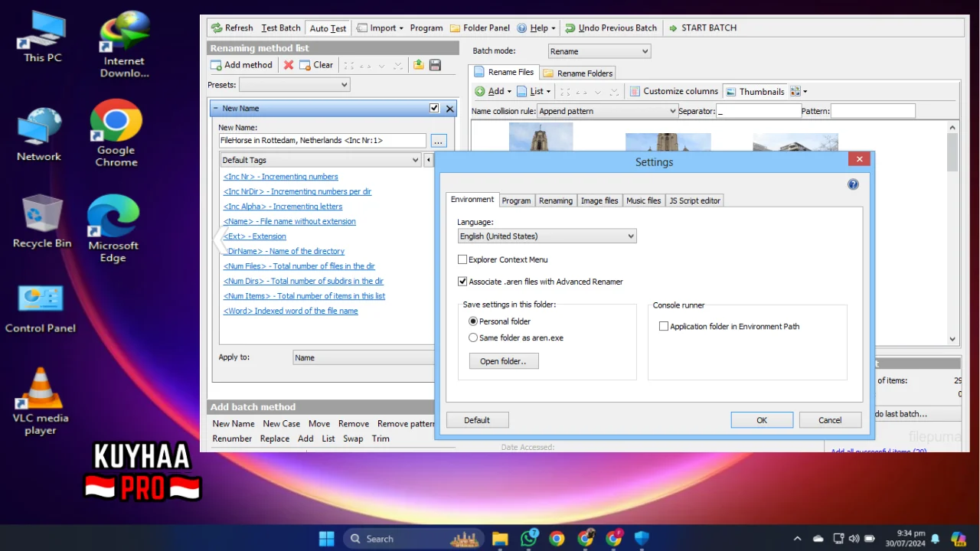Viewport: 980px width, 551px height.
Task: Click the ellipsis button beside New Name field
Action: tap(438, 141)
